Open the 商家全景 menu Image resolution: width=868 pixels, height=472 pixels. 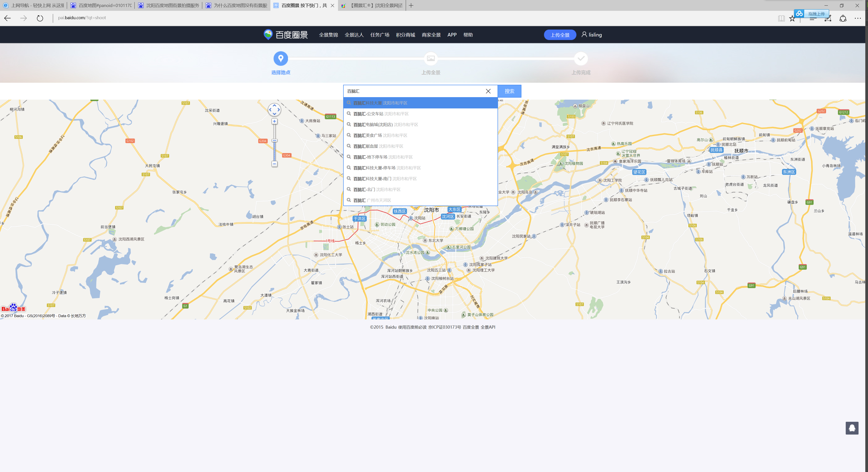point(431,35)
